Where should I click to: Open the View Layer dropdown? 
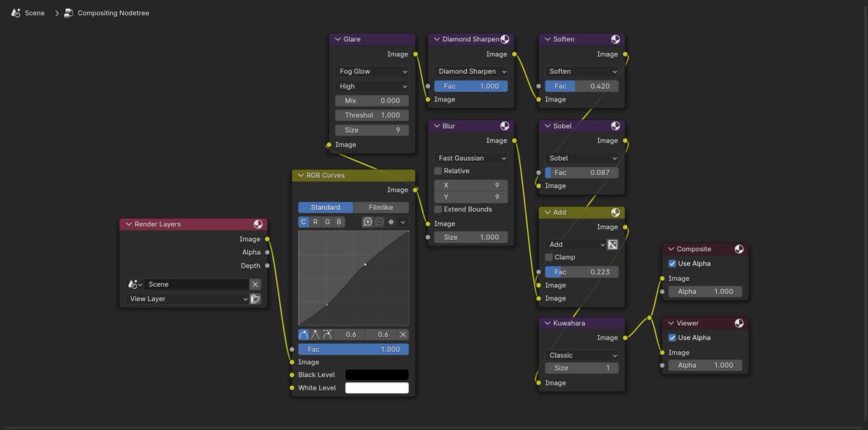coord(188,299)
